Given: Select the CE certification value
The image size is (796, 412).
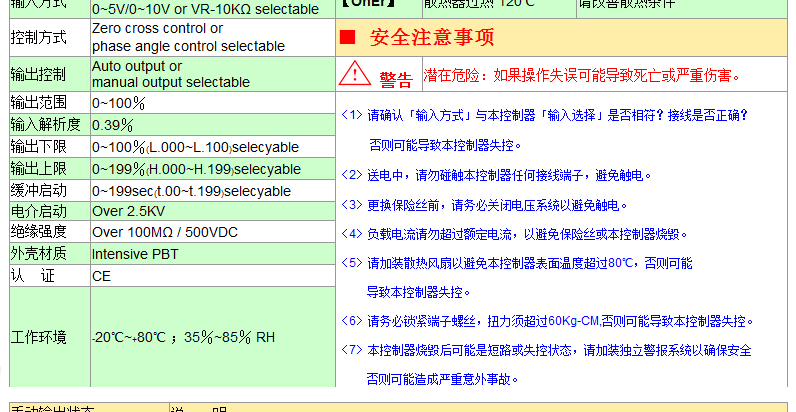Looking at the screenshot, I should (x=102, y=275).
